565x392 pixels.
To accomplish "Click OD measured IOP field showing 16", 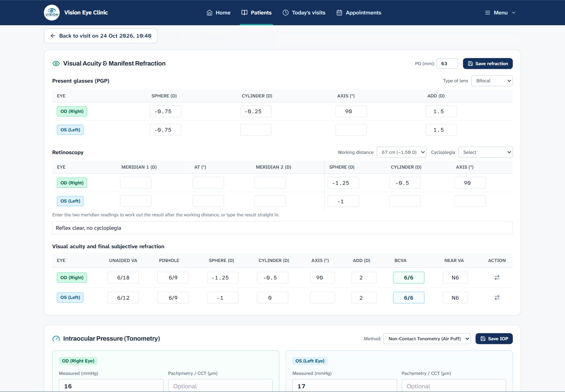I will coord(111,386).
